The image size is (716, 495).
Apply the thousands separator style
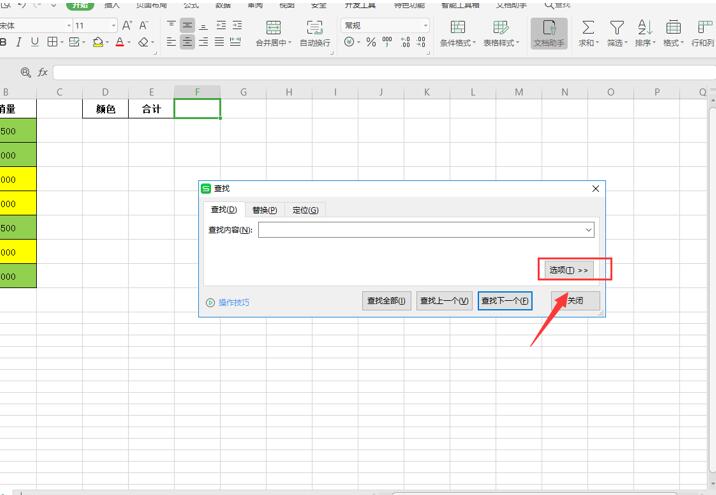pyautogui.click(x=387, y=42)
